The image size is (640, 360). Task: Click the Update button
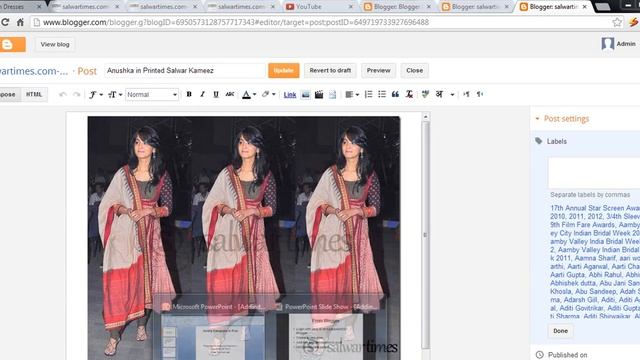(284, 71)
